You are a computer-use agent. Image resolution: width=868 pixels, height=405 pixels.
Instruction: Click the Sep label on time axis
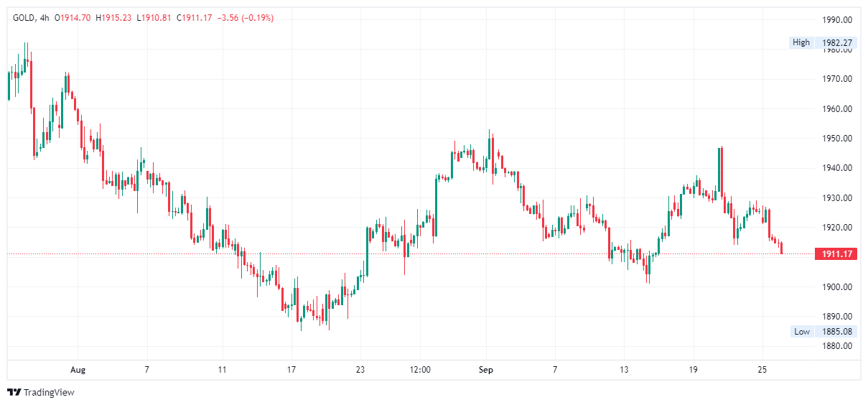click(486, 370)
